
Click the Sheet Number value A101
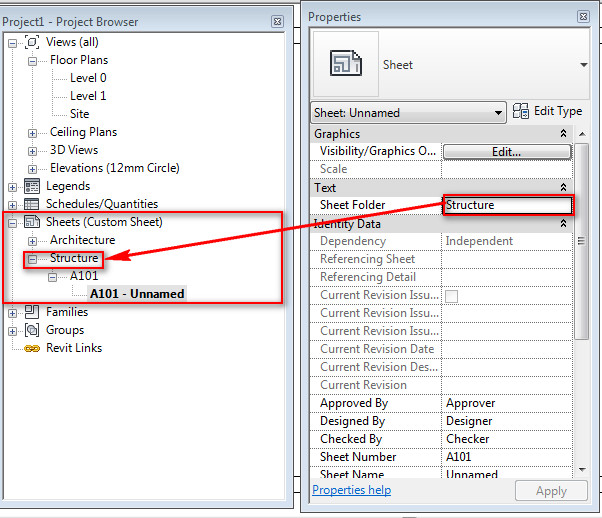tap(458, 457)
